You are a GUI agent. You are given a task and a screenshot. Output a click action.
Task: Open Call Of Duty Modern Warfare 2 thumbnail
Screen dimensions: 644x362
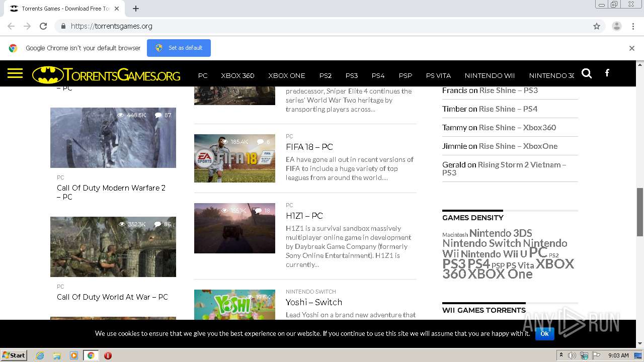point(113,138)
